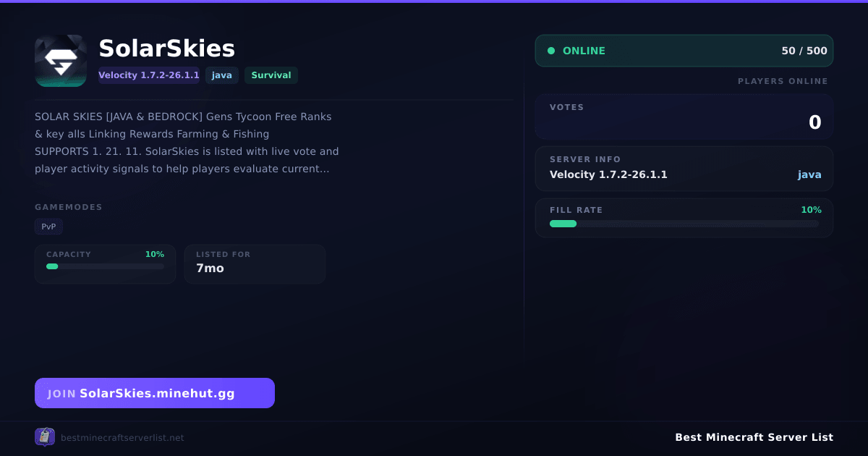Click the 7mo listed duration value
The height and width of the screenshot is (456, 868).
(x=210, y=269)
